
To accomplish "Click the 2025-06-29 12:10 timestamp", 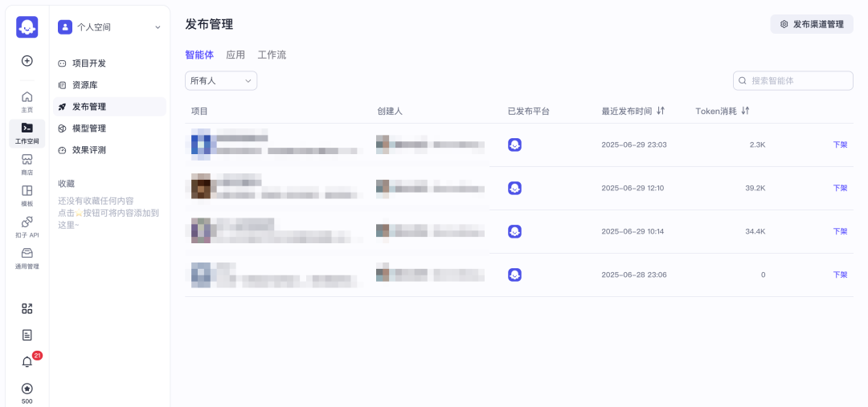I will (x=633, y=188).
